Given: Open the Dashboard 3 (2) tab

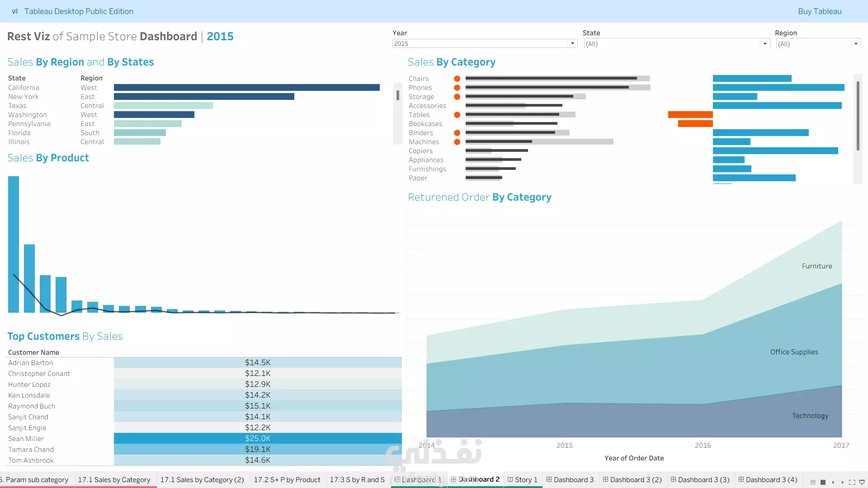Looking at the screenshot, I should pyautogui.click(x=632, y=480).
